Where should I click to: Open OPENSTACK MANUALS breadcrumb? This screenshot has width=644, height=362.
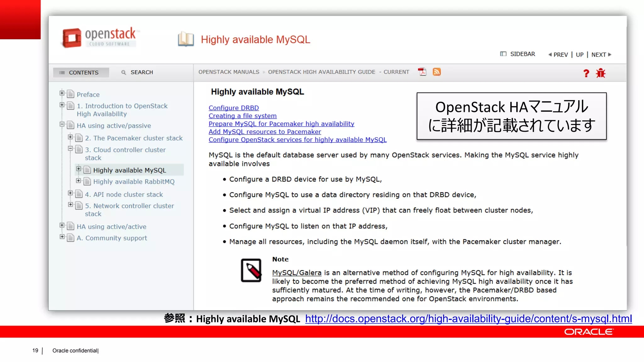coord(229,72)
